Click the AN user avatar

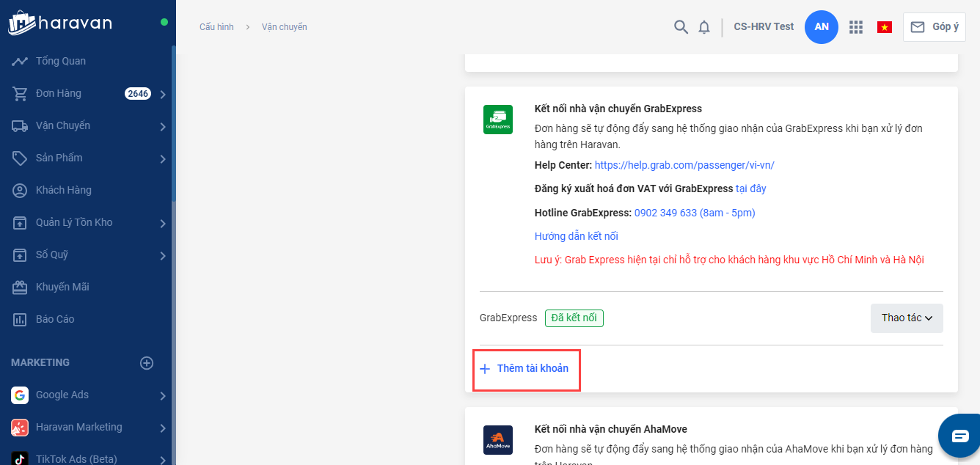(821, 27)
